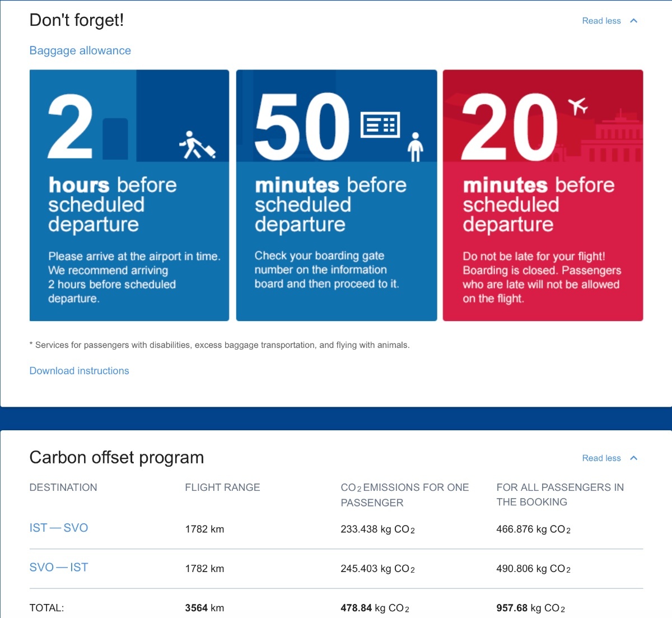Click 'Check your boarding gate number' text

point(327,269)
